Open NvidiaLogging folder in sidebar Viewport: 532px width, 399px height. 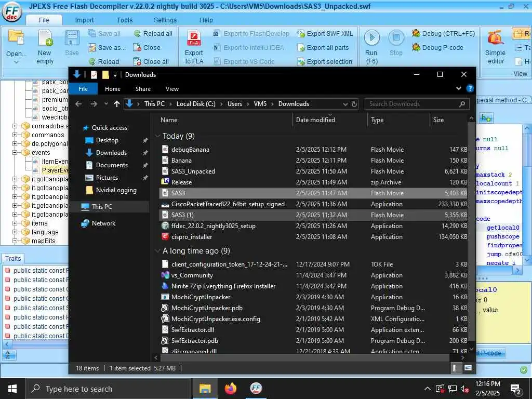pyautogui.click(x=116, y=190)
